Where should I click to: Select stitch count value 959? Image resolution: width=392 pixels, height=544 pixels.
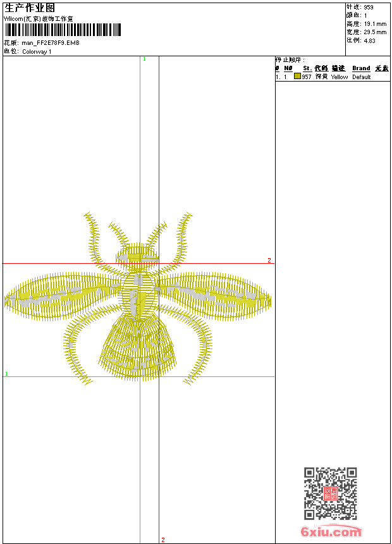(x=369, y=7)
